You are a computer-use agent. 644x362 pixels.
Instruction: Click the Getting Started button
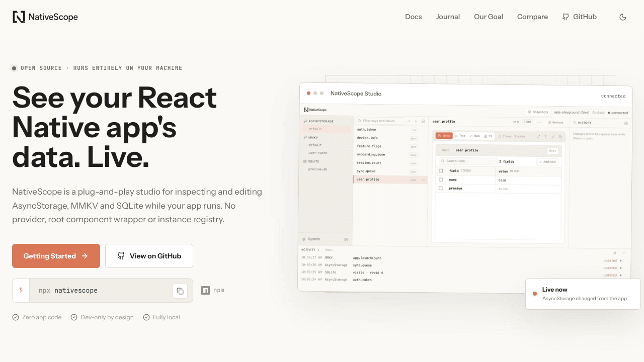pos(56,256)
